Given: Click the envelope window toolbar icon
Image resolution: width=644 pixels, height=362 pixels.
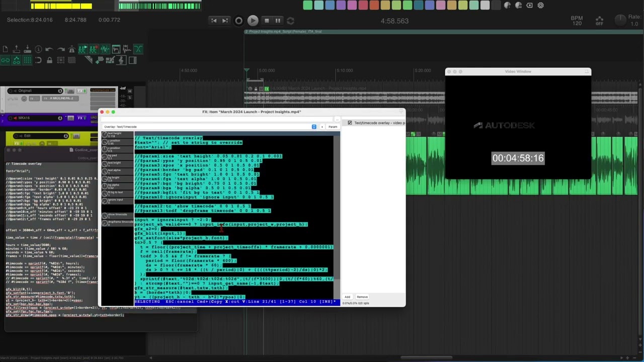Looking at the screenshot, I should click(x=116, y=49).
